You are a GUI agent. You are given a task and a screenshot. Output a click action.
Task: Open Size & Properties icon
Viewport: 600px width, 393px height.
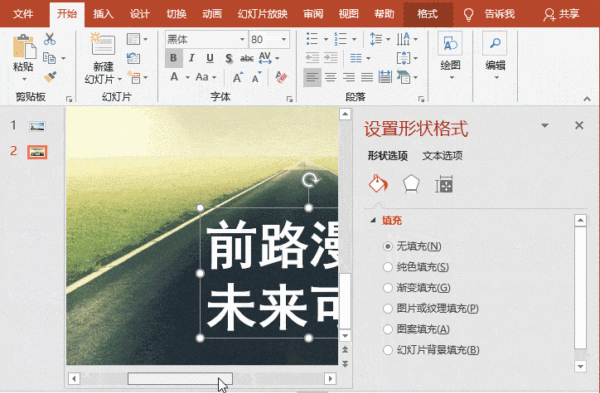click(x=444, y=184)
